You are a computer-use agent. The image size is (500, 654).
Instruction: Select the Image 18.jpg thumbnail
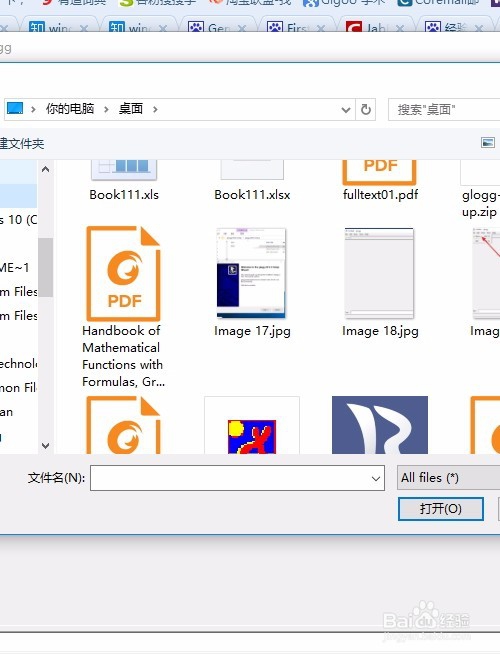click(x=379, y=273)
